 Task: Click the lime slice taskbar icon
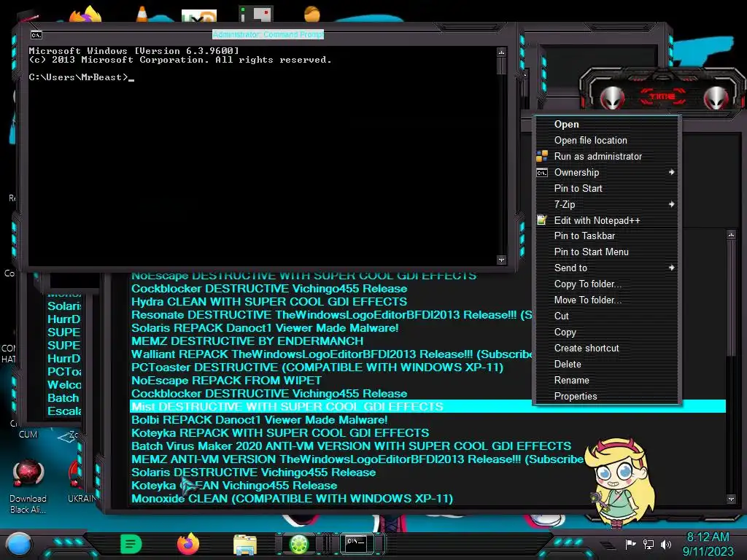tap(299, 544)
